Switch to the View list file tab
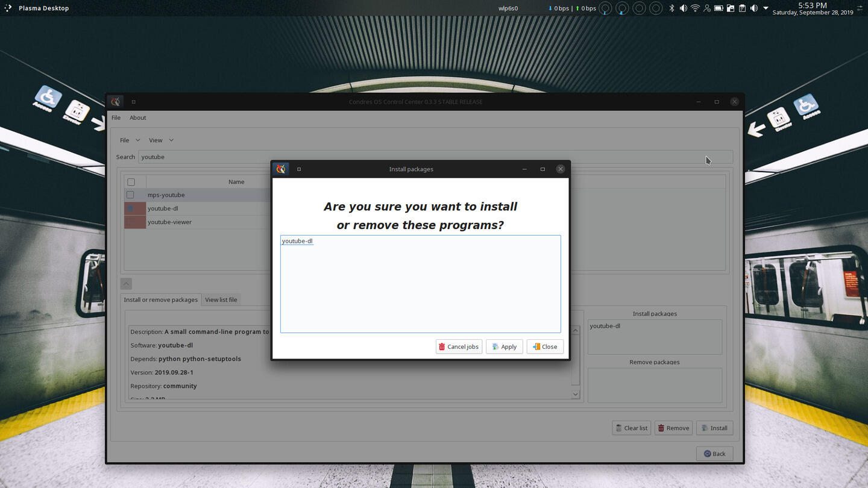 (221, 299)
